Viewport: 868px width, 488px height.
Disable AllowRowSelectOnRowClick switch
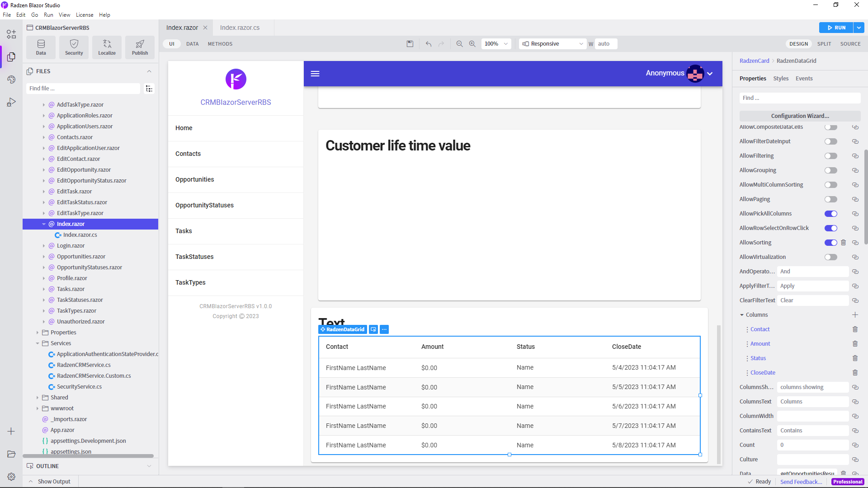pyautogui.click(x=830, y=228)
